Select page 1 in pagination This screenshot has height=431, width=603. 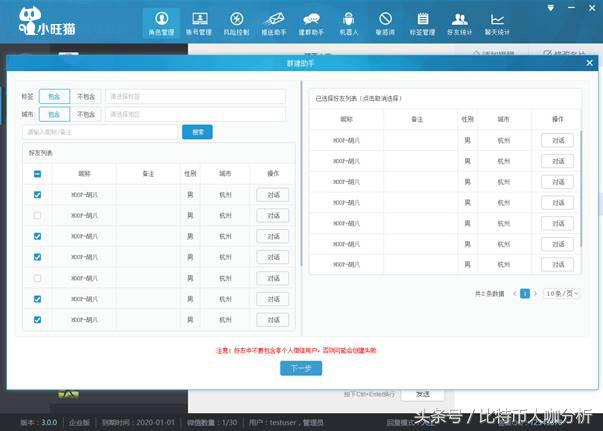click(x=525, y=294)
